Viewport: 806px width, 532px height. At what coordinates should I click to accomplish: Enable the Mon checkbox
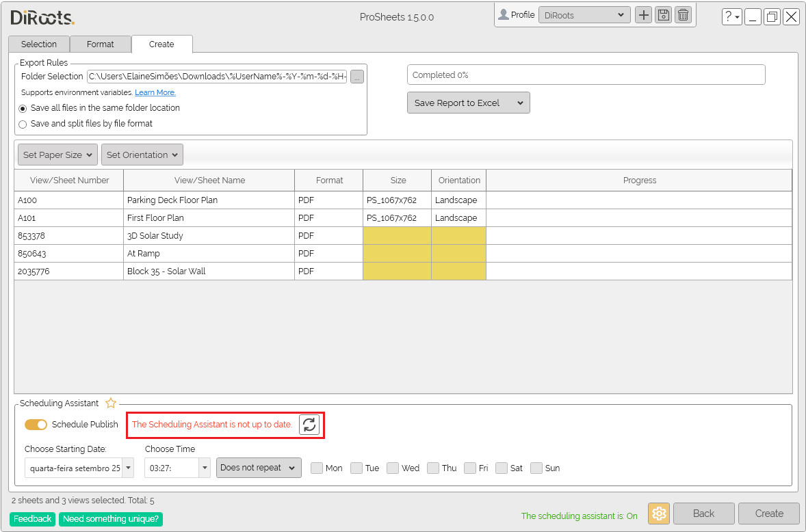point(317,468)
